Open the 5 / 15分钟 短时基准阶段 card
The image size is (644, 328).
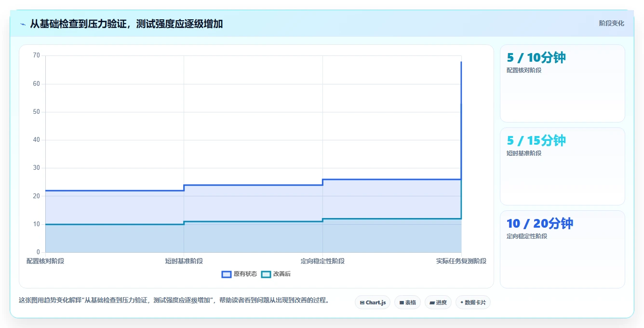[563, 166]
